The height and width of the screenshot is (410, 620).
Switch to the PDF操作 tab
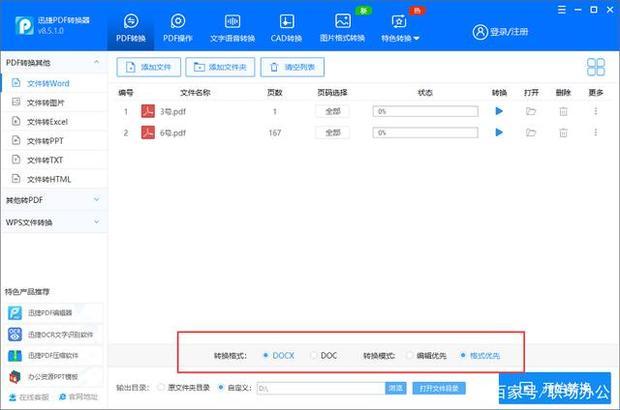[x=178, y=27]
